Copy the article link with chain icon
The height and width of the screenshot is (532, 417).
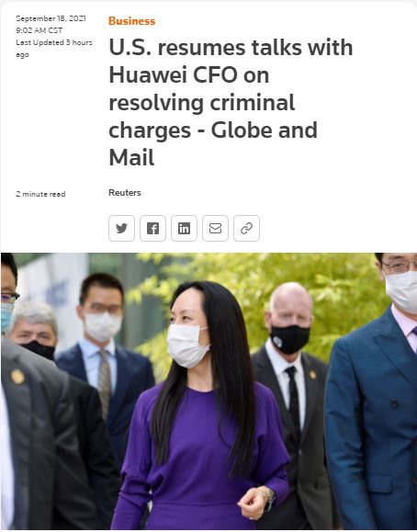(246, 228)
